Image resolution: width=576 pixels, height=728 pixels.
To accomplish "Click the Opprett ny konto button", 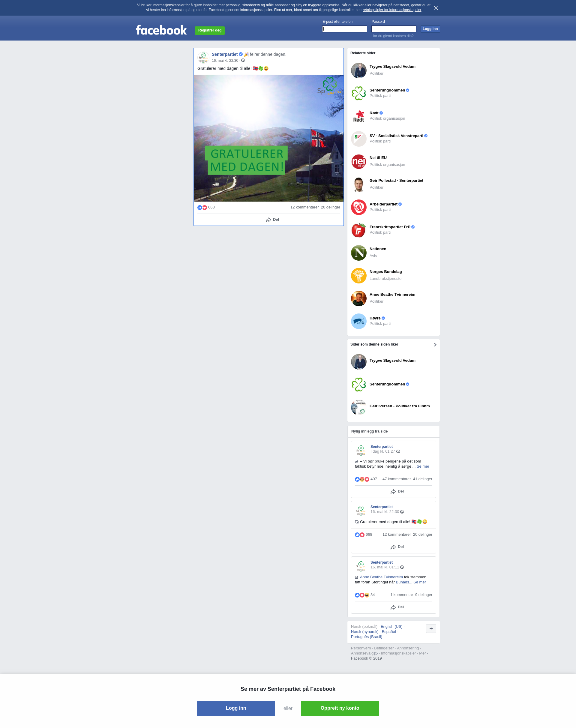I will pyautogui.click(x=340, y=708).
